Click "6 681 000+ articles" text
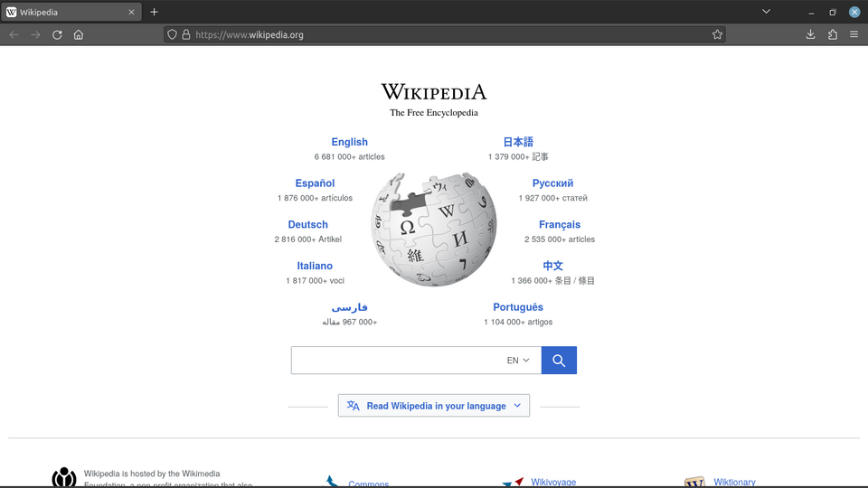868x488 pixels. pos(349,156)
